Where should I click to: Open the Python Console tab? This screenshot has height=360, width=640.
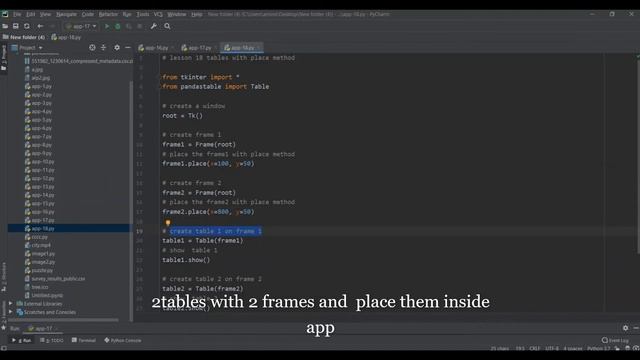[123, 340]
